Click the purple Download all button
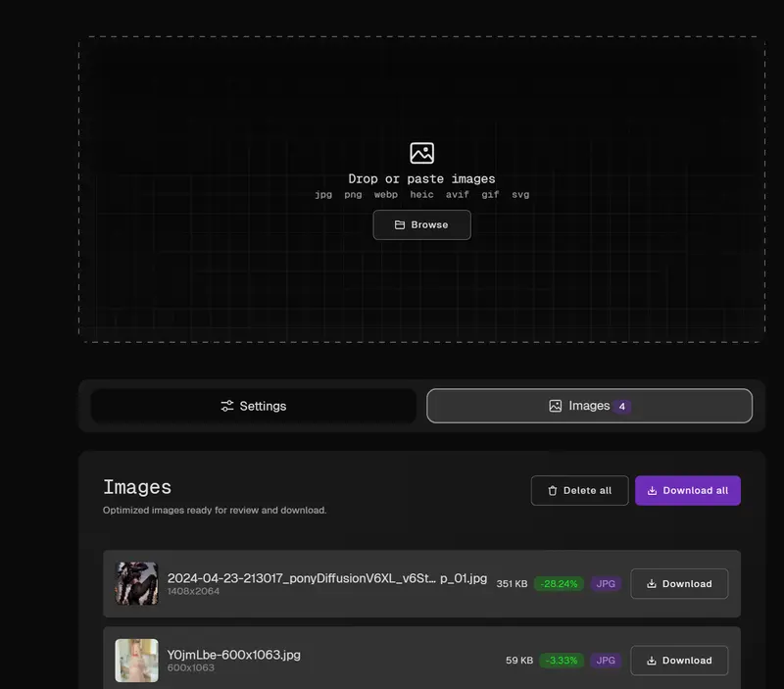 tap(688, 490)
